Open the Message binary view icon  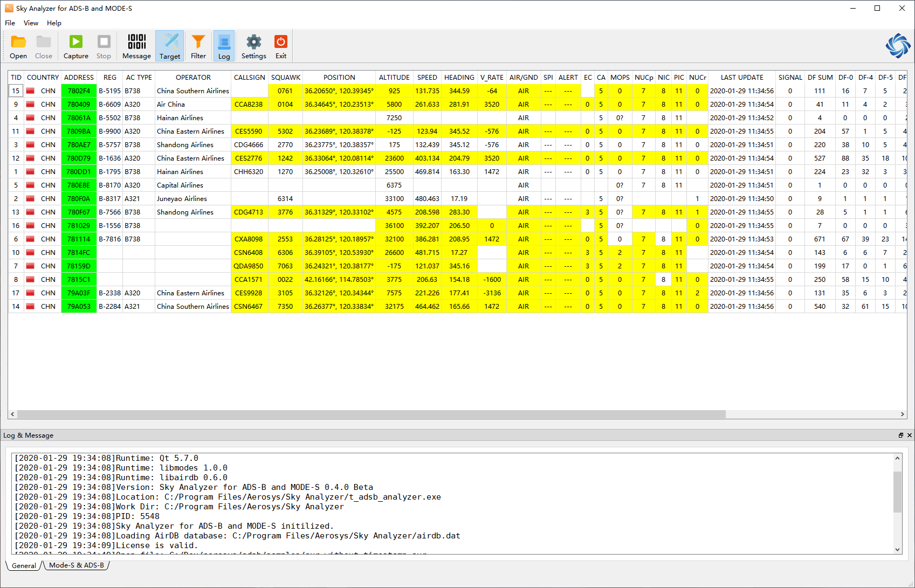[136, 46]
